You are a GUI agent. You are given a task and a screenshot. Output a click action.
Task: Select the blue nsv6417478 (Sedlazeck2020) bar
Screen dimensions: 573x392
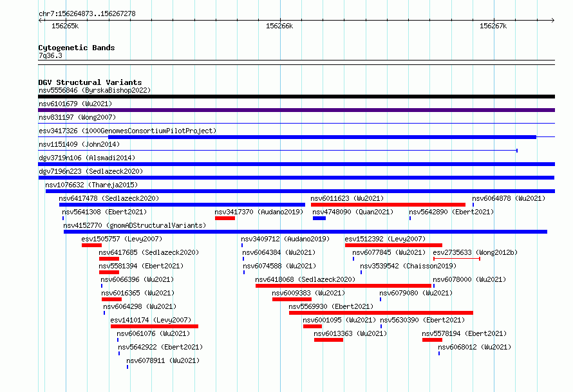tap(182, 205)
